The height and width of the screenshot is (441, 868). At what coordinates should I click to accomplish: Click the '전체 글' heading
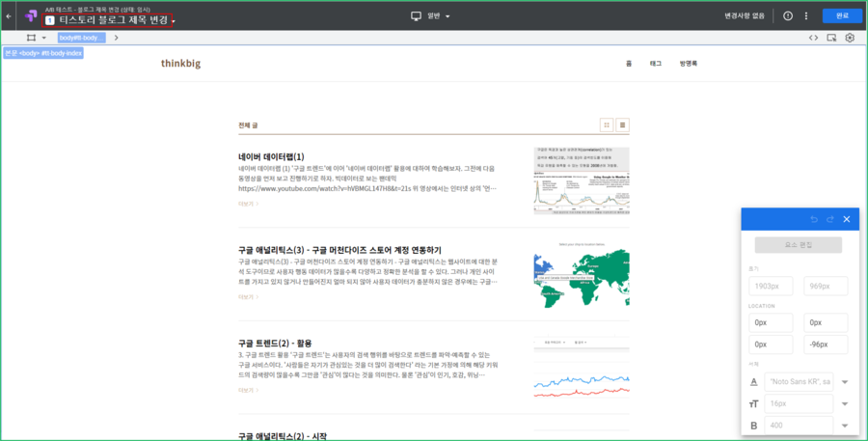point(248,125)
